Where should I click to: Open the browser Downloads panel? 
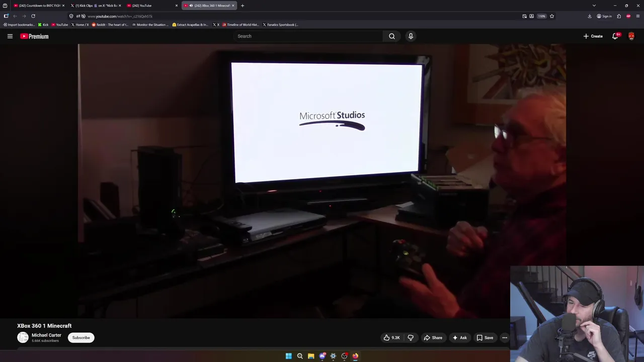point(590,16)
